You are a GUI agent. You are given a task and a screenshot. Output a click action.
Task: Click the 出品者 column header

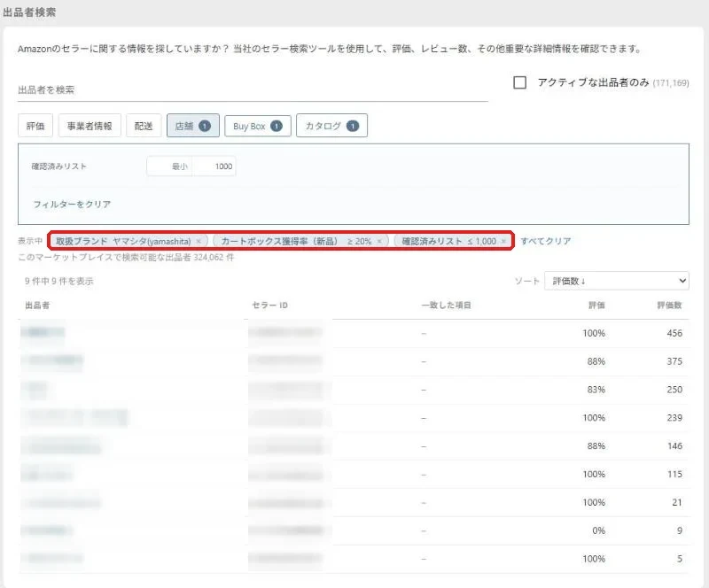pos(37,306)
